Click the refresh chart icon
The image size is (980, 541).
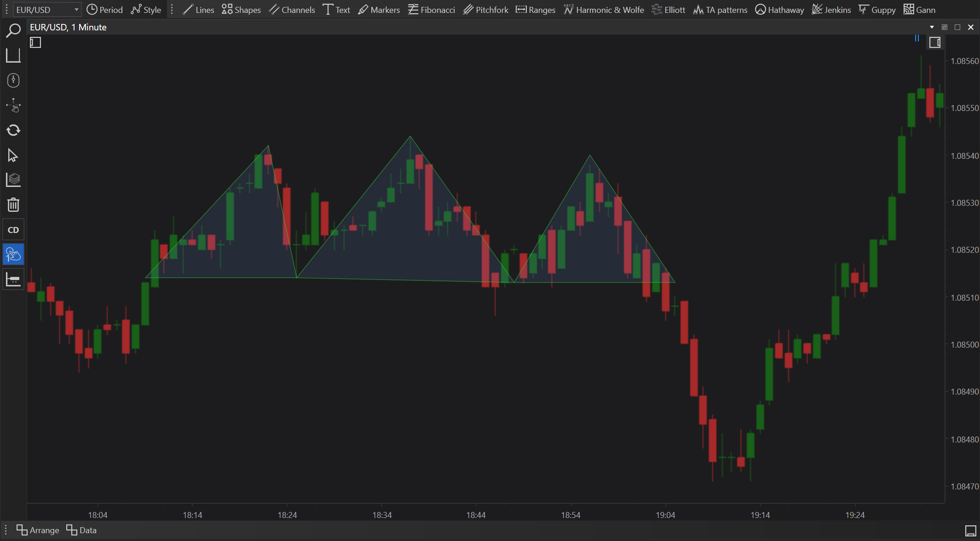pyautogui.click(x=13, y=130)
